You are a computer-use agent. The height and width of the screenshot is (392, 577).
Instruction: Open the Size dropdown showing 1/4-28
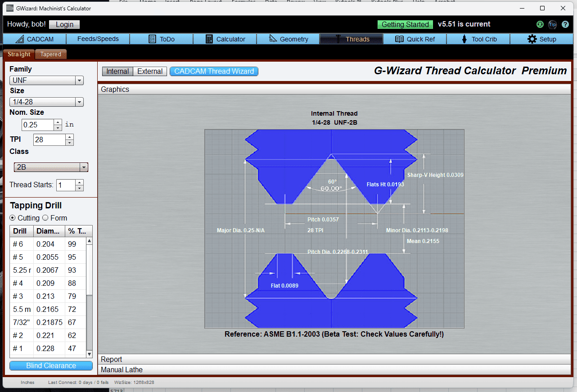click(80, 102)
